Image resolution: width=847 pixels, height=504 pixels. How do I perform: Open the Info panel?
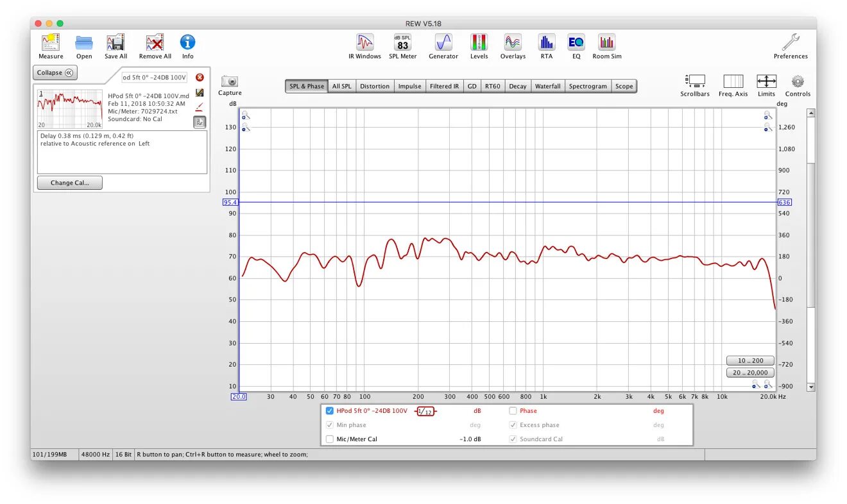[x=187, y=47]
